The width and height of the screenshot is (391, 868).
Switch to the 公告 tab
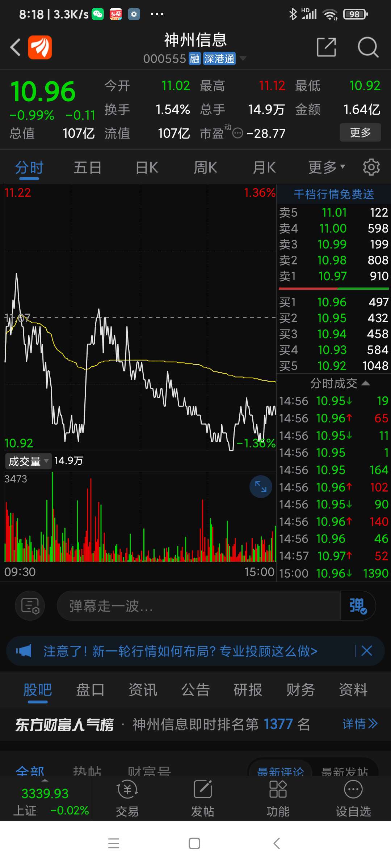195,690
